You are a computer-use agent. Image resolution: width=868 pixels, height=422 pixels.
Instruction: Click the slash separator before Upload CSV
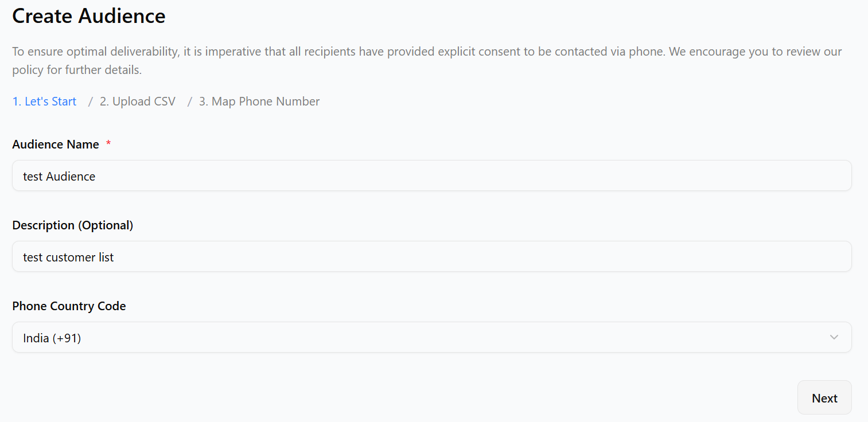(x=91, y=101)
